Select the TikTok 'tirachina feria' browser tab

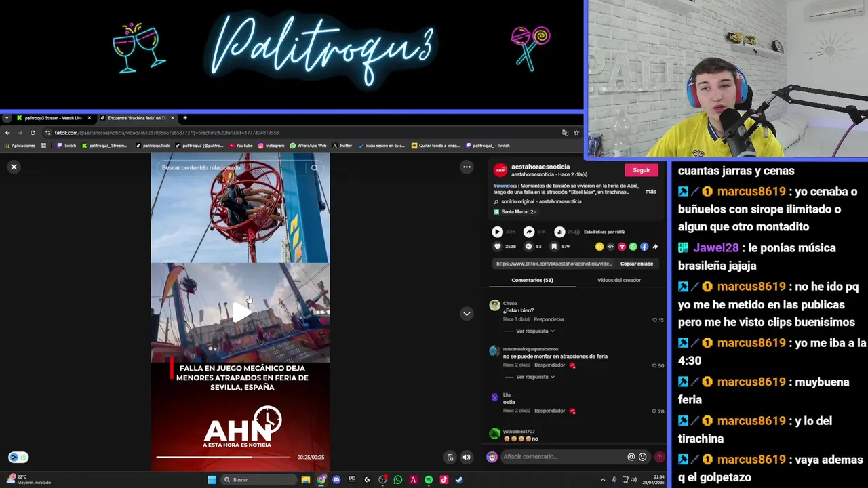tap(137, 118)
